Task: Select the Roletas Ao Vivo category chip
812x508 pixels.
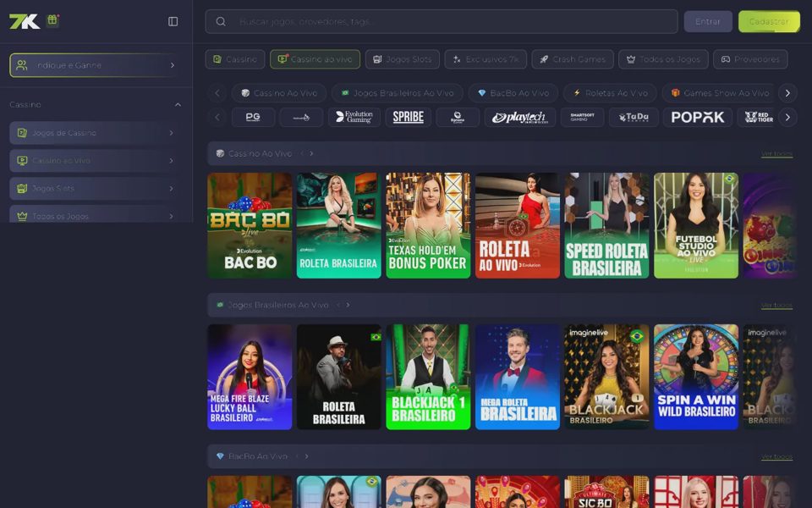Action: pyautogui.click(x=610, y=93)
